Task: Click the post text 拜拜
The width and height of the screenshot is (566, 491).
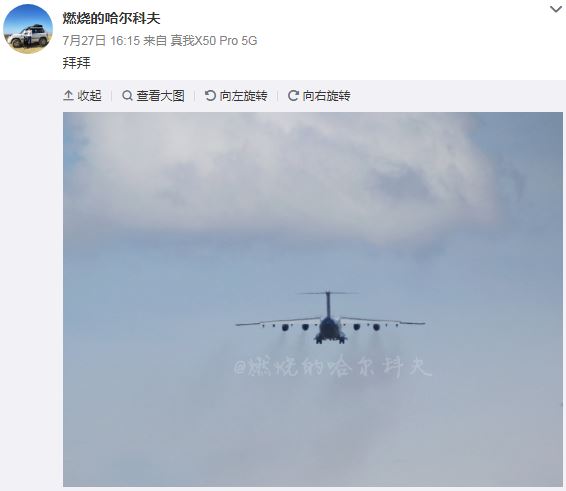Action: 76,63
